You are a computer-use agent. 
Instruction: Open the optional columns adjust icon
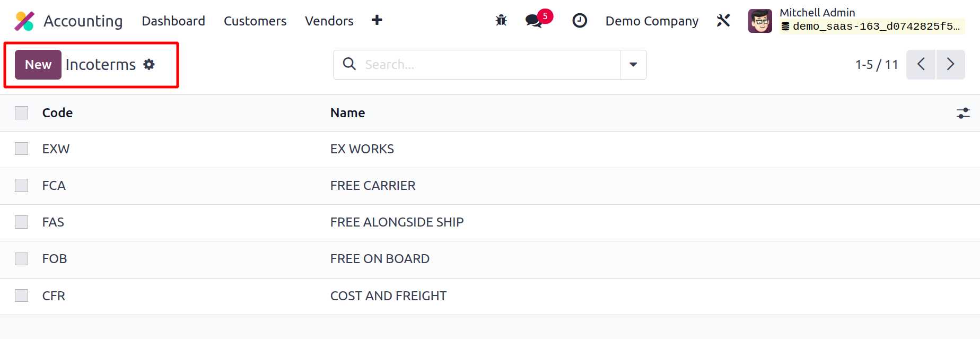click(963, 113)
